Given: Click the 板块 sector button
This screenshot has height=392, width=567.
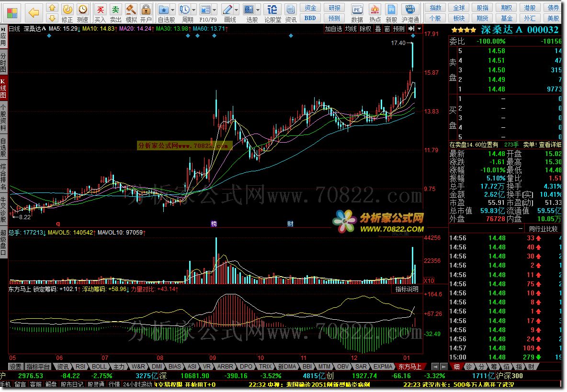Looking at the screenshot, I should click(x=459, y=18).
